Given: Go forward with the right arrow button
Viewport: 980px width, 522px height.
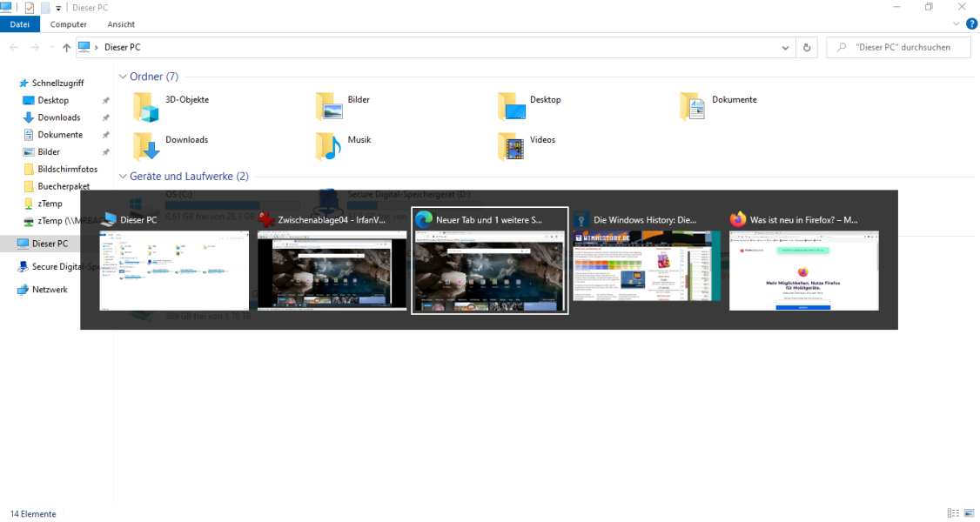Looking at the screenshot, I should (35, 48).
